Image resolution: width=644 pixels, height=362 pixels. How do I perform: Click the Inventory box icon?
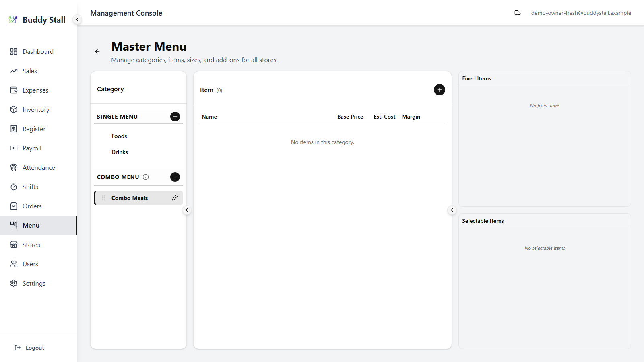point(14,109)
